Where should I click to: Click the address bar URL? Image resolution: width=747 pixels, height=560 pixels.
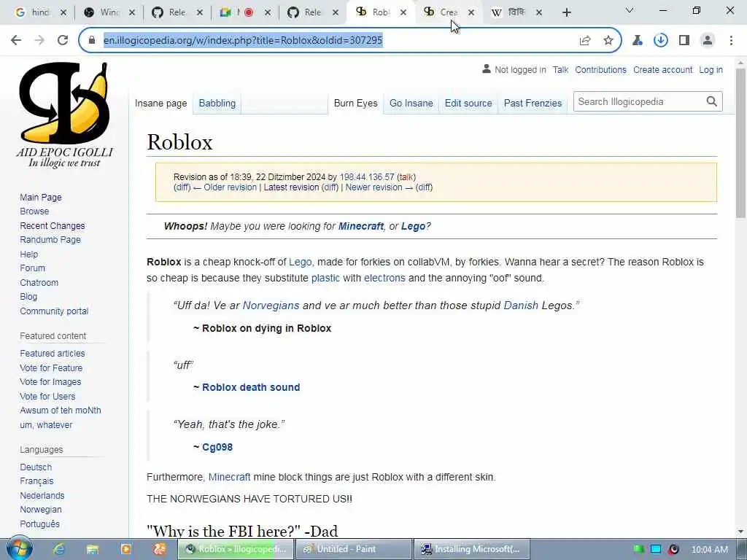pos(243,41)
